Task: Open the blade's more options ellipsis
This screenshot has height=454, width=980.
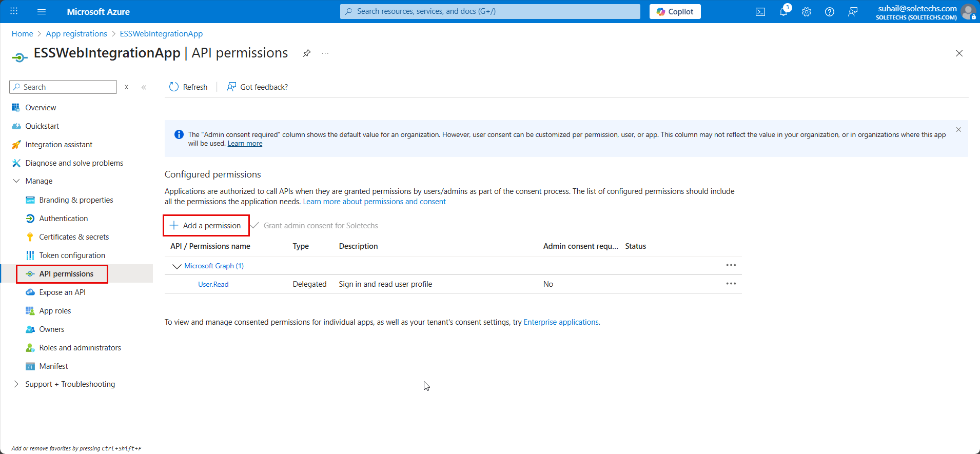Action: point(325,53)
